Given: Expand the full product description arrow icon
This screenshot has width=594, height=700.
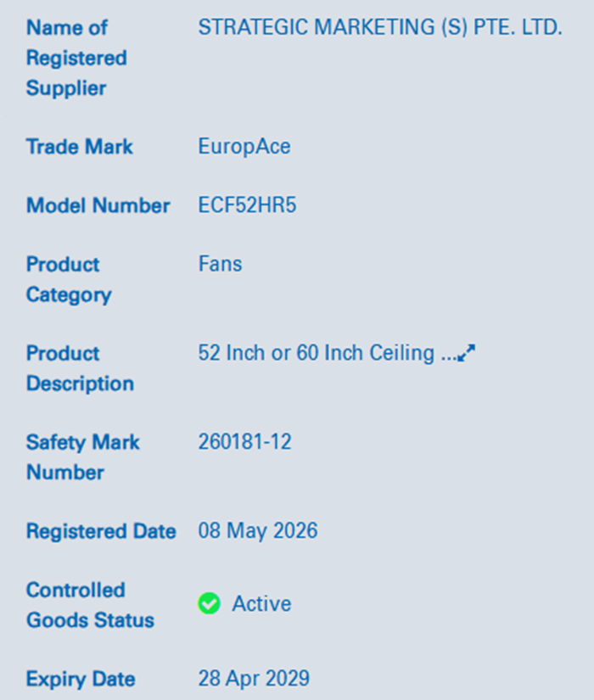Looking at the screenshot, I should pos(467,353).
